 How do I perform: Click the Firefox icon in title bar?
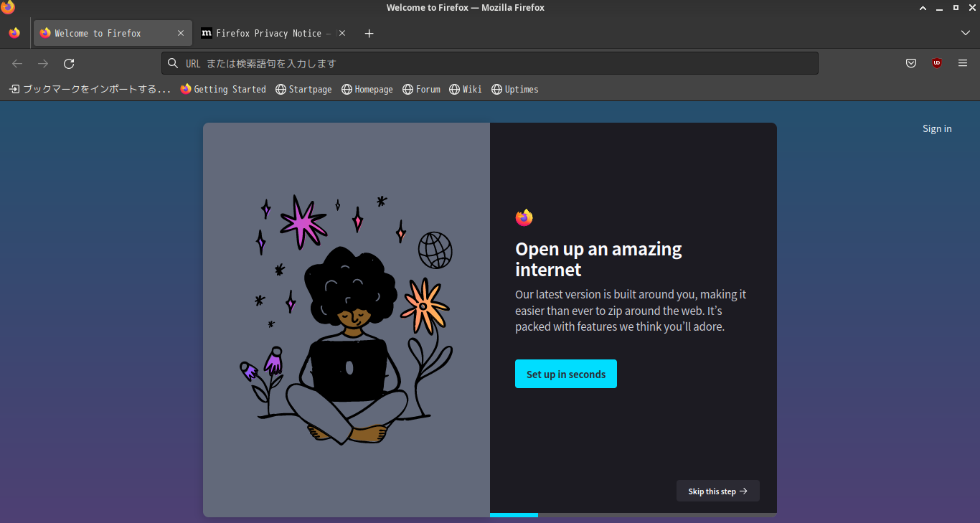click(8, 7)
